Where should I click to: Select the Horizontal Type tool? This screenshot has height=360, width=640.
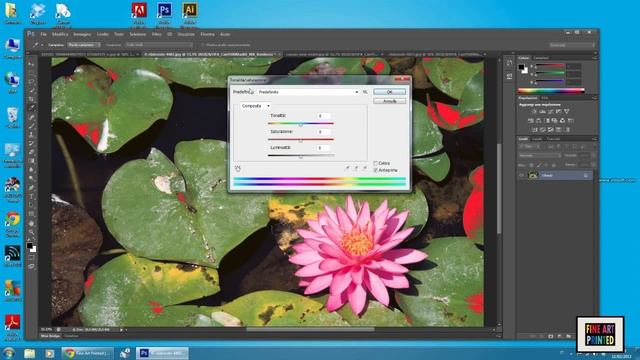[x=31, y=196]
